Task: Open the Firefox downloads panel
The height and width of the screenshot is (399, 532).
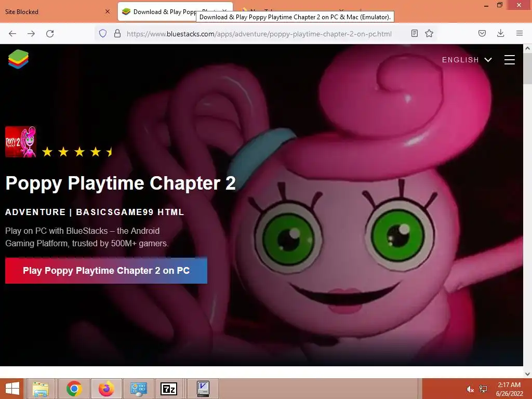Action: (x=500, y=33)
